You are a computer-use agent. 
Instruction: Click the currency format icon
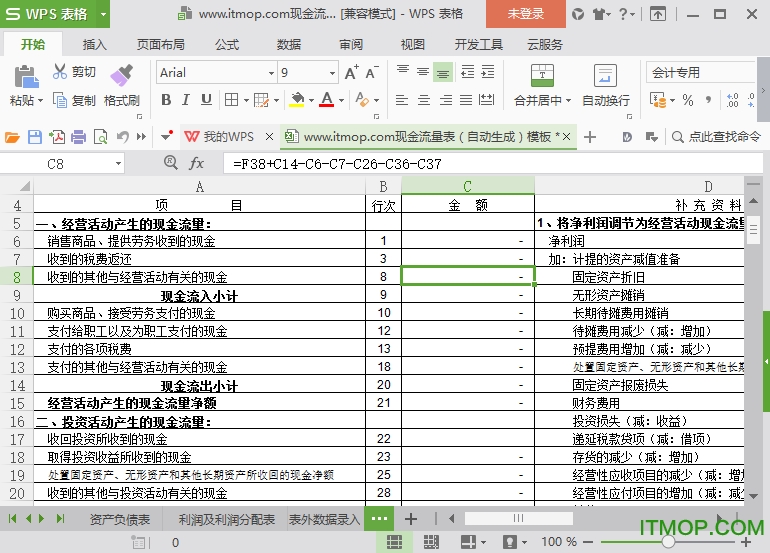(x=658, y=100)
